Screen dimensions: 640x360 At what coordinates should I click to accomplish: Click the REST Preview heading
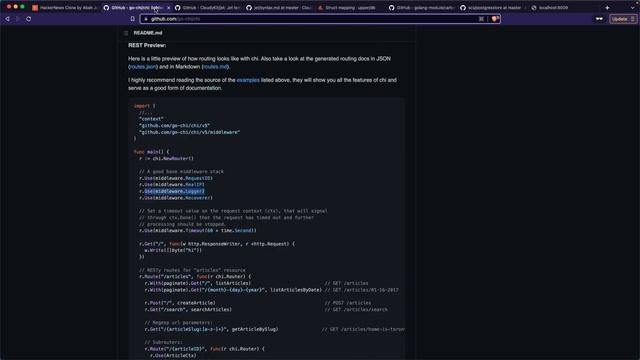(147, 45)
